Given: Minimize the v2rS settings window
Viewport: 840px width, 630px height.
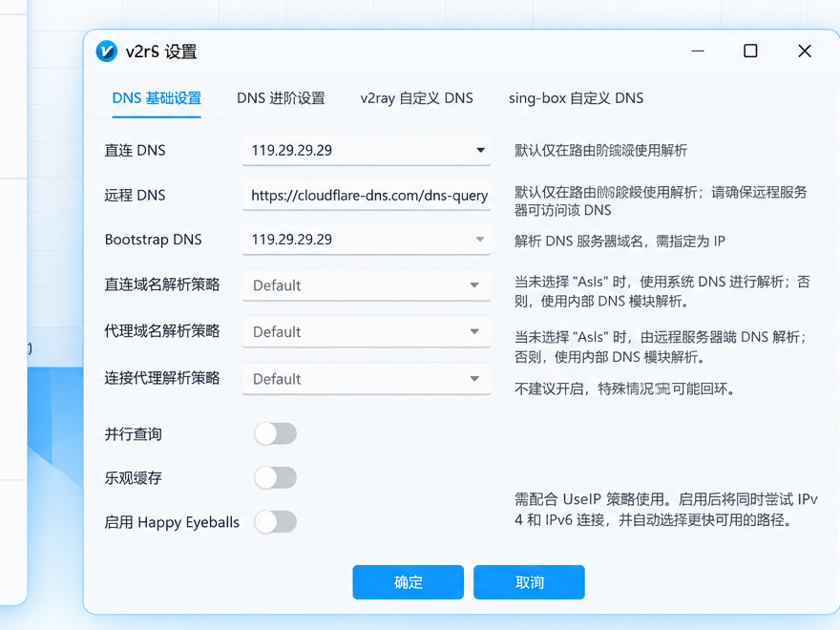Looking at the screenshot, I should tap(698, 52).
